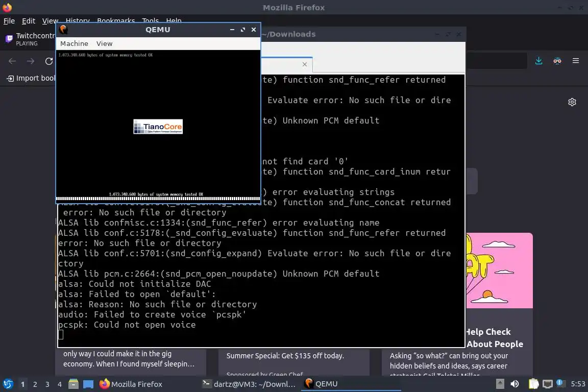Open the taskbar start menu launcher
The width and height of the screenshot is (588, 392).
click(x=8, y=384)
